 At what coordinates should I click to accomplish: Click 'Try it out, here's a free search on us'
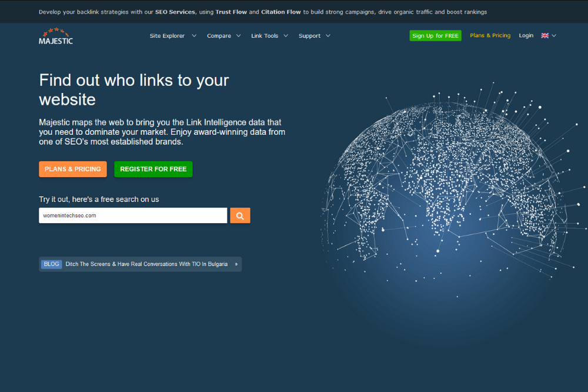tap(99, 200)
